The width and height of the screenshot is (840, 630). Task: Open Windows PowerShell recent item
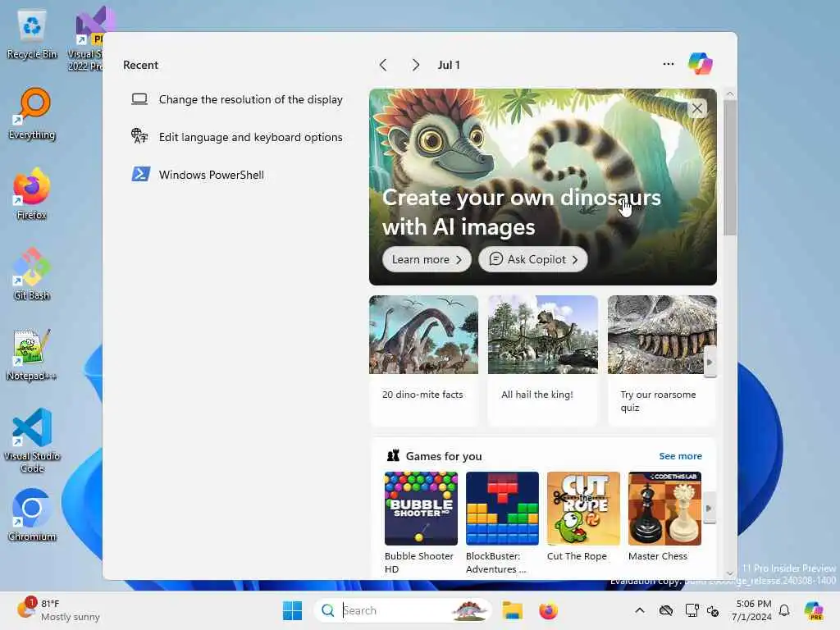tap(237, 175)
